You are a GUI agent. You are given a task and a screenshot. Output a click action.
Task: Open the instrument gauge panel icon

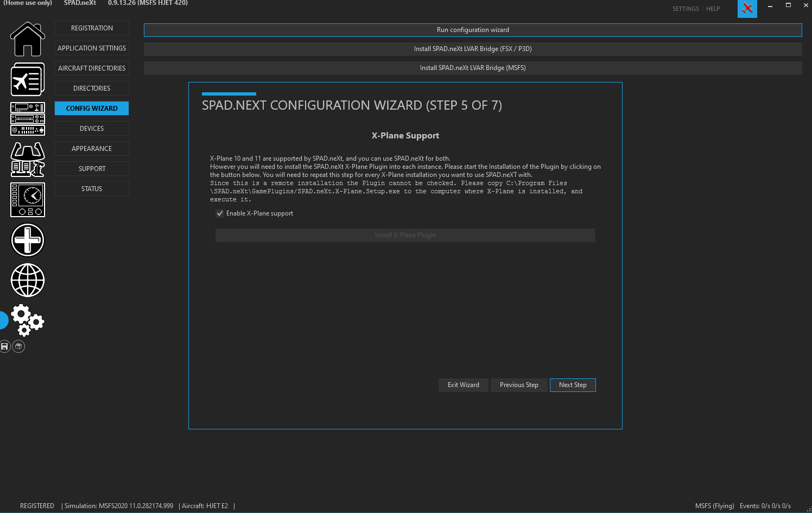(28, 200)
